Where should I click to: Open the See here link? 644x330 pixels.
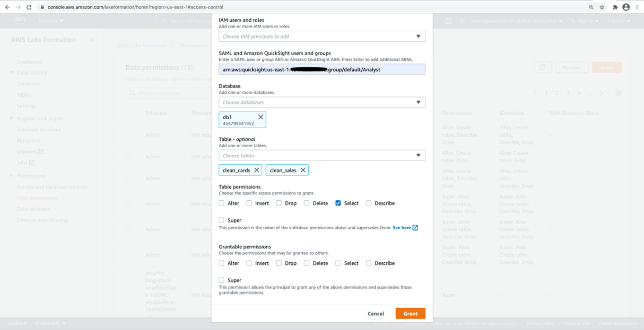[402, 228]
